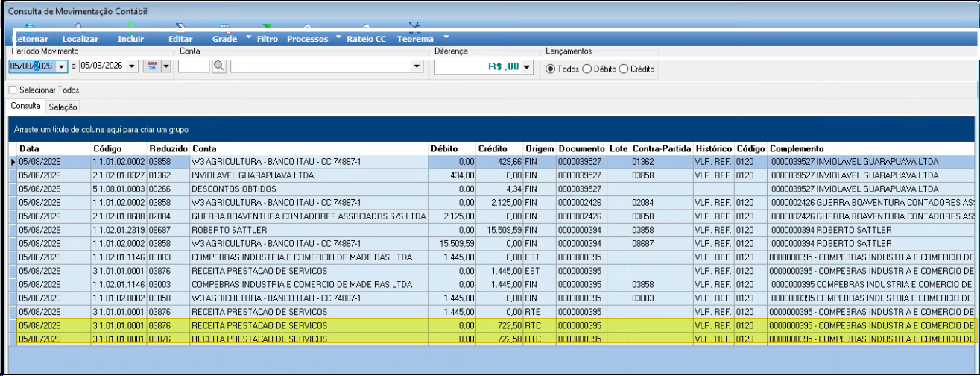Screen dimensions: 980x376
Task: Sort by the Lote column header
Action: (x=619, y=149)
